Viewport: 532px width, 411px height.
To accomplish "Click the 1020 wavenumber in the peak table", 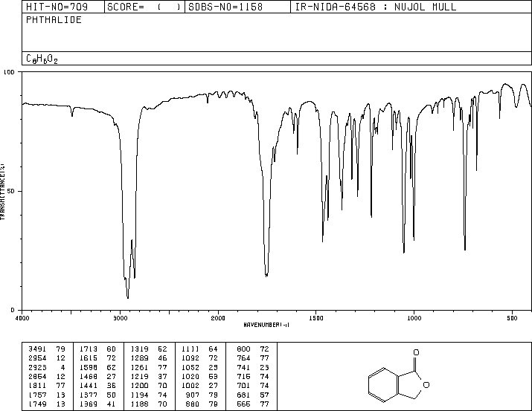I will point(190,376).
